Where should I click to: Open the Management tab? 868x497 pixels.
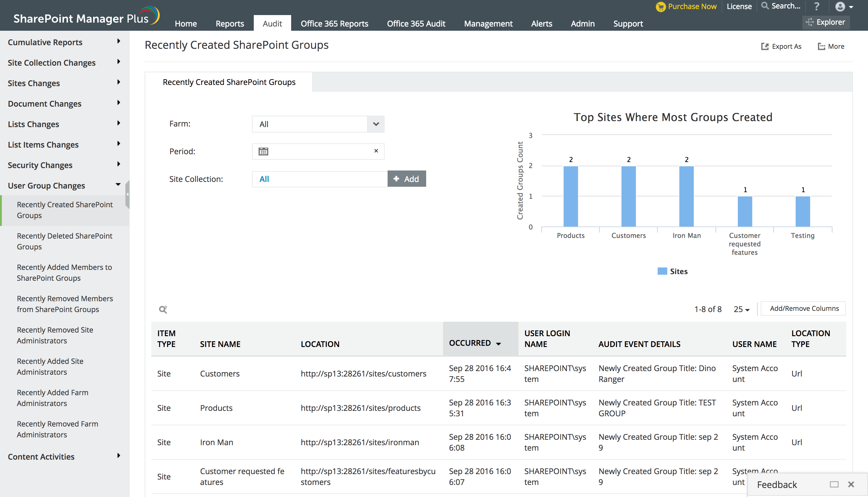point(488,23)
